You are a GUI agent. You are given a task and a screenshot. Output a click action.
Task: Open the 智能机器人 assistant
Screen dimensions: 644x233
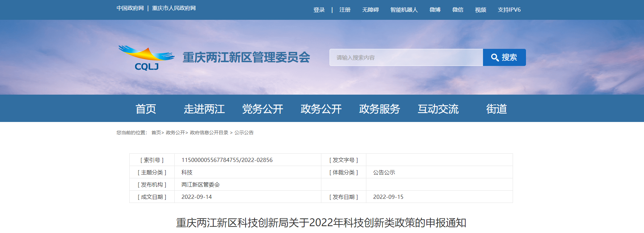[x=404, y=10]
